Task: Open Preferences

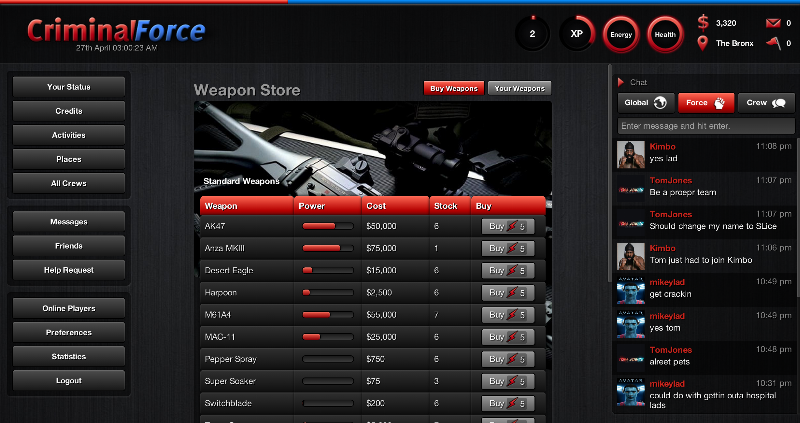Action: coord(69,332)
